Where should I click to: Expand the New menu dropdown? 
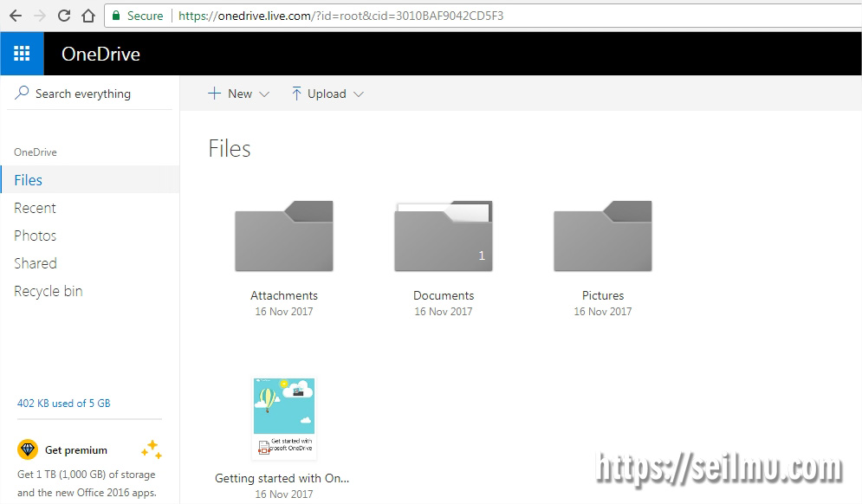tap(262, 94)
